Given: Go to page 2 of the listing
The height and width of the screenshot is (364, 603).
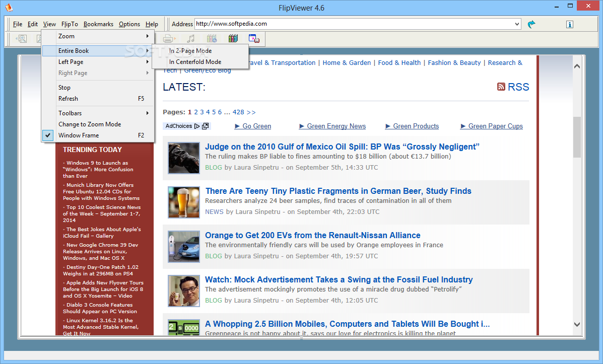Looking at the screenshot, I should [x=196, y=112].
